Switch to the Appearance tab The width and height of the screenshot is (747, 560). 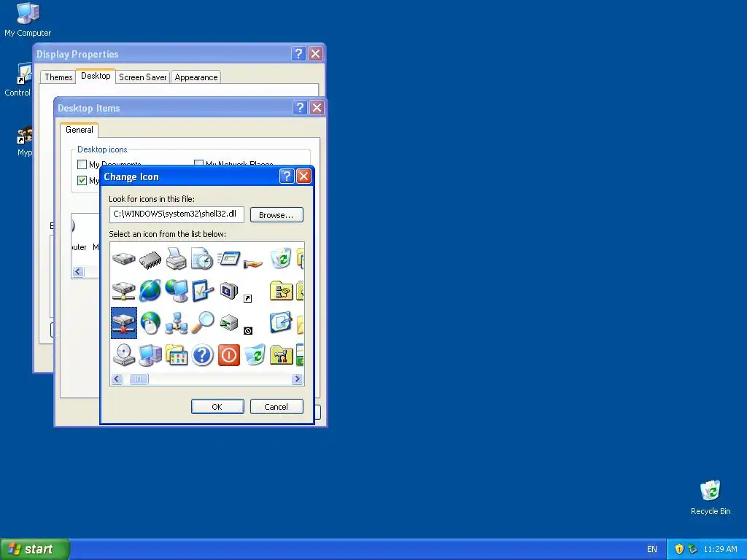[x=196, y=77]
